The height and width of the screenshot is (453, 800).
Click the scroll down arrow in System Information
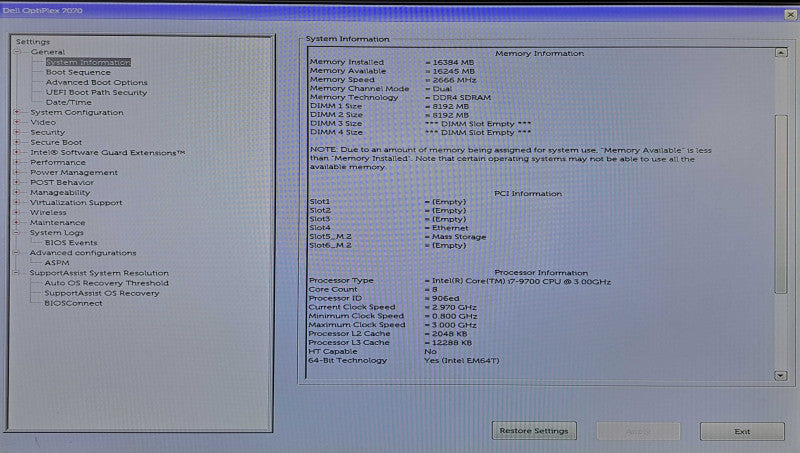tap(781, 375)
